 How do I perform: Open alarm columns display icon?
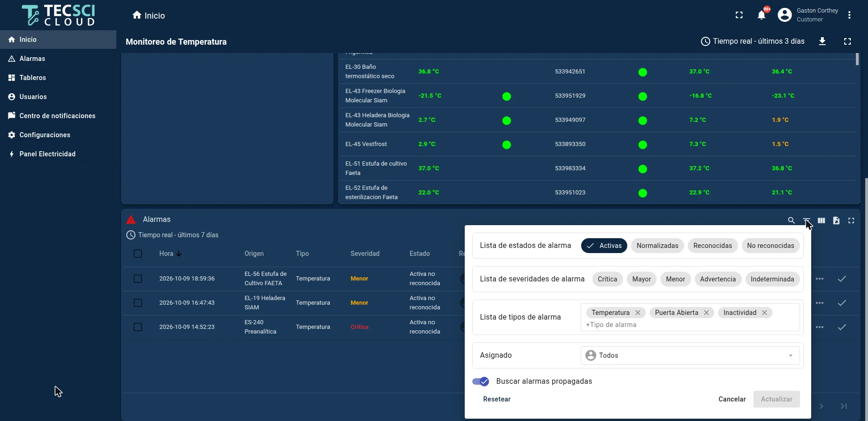821,221
